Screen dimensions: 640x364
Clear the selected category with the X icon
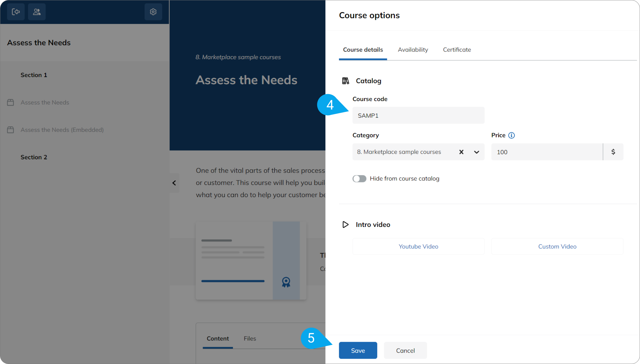click(461, 152)
